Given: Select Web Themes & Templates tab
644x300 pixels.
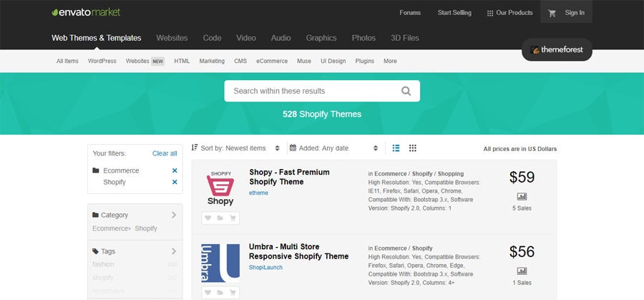Looking at the screenshot, I should [x=97, y=38].
